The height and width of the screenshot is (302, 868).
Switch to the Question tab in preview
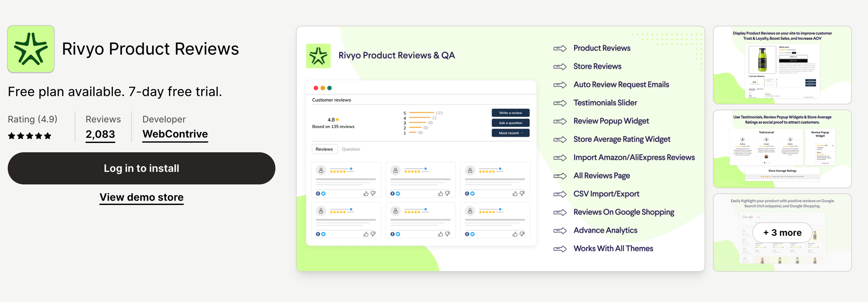coord(351,149)
